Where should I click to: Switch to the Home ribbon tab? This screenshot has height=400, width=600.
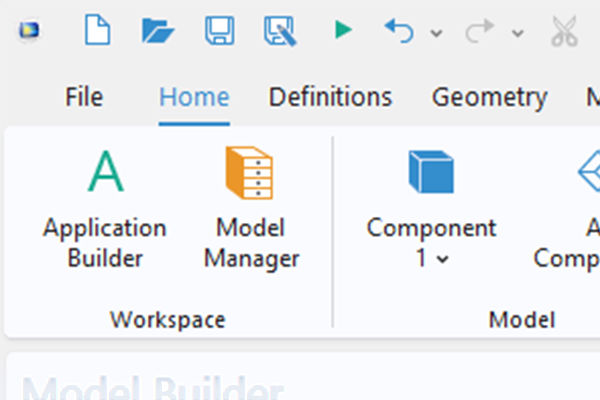pos(194,97)
